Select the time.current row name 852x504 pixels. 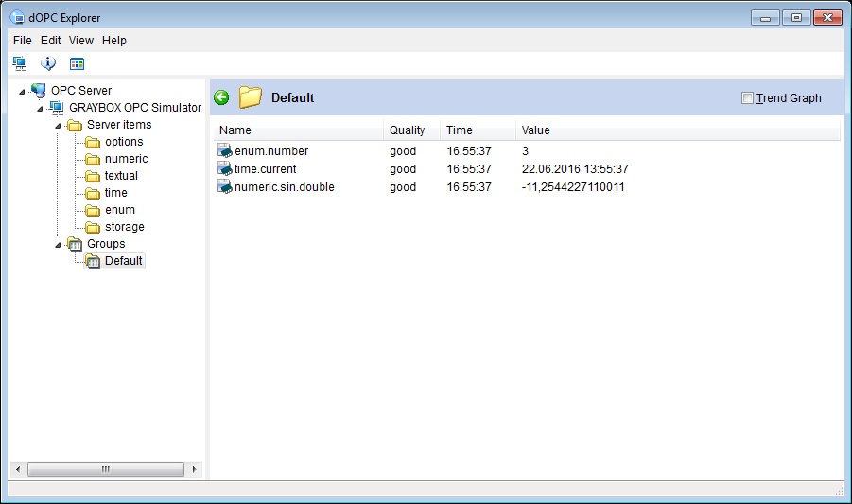(x=265, y=169)
